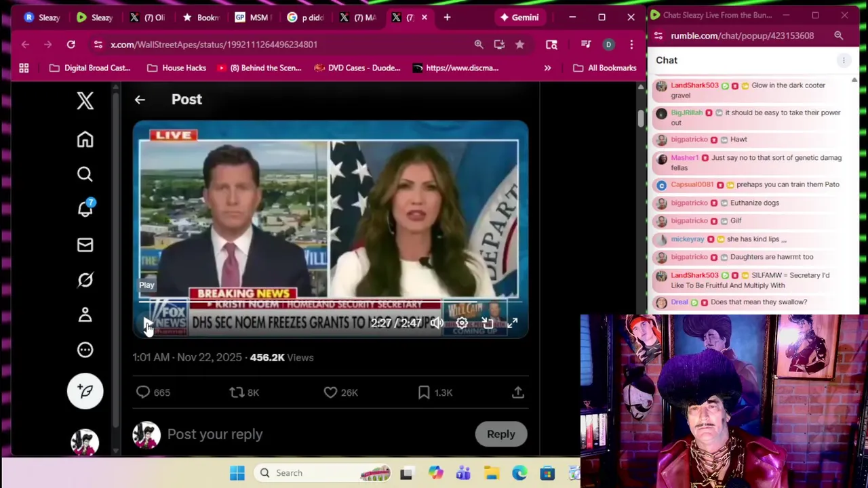Like the post with 26K likes
The width and height of the screenshot is (868, 488).
point(330,392)
